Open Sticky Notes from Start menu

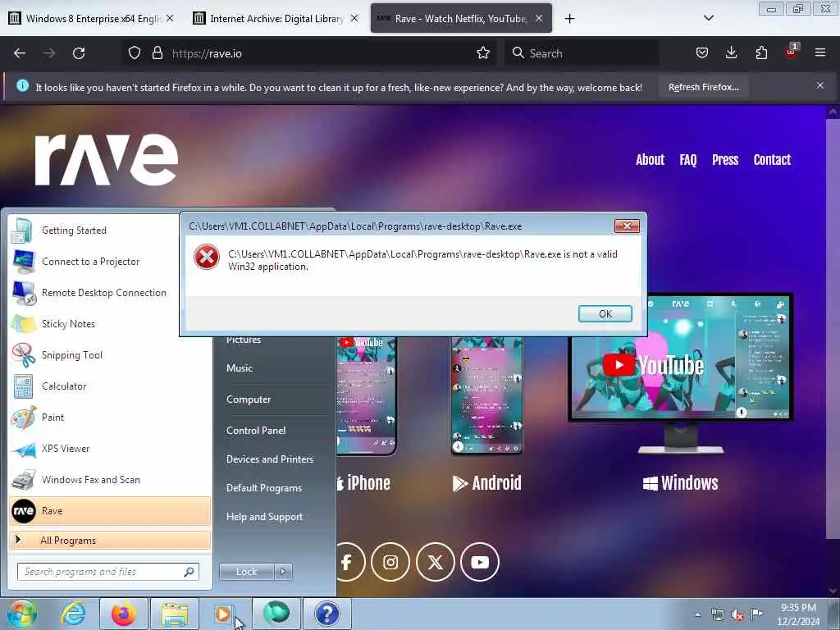(x=94, y=323)
